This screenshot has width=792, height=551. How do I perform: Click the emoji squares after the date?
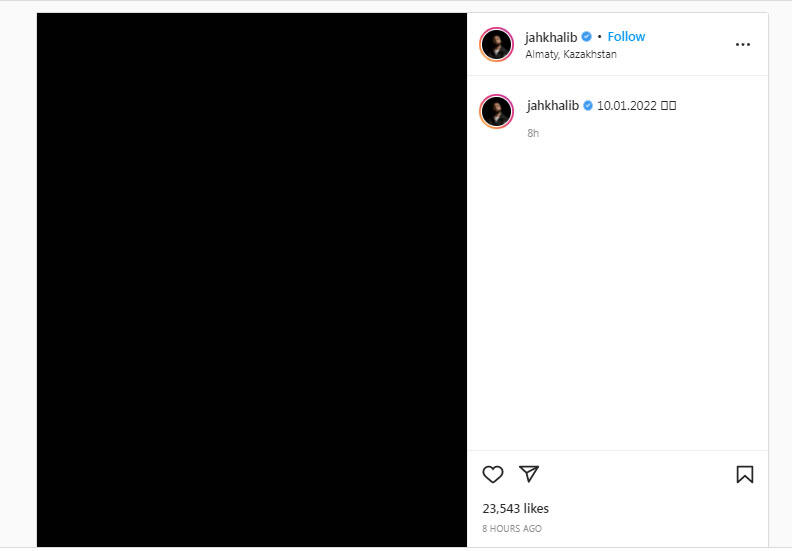tap(668, 105)
